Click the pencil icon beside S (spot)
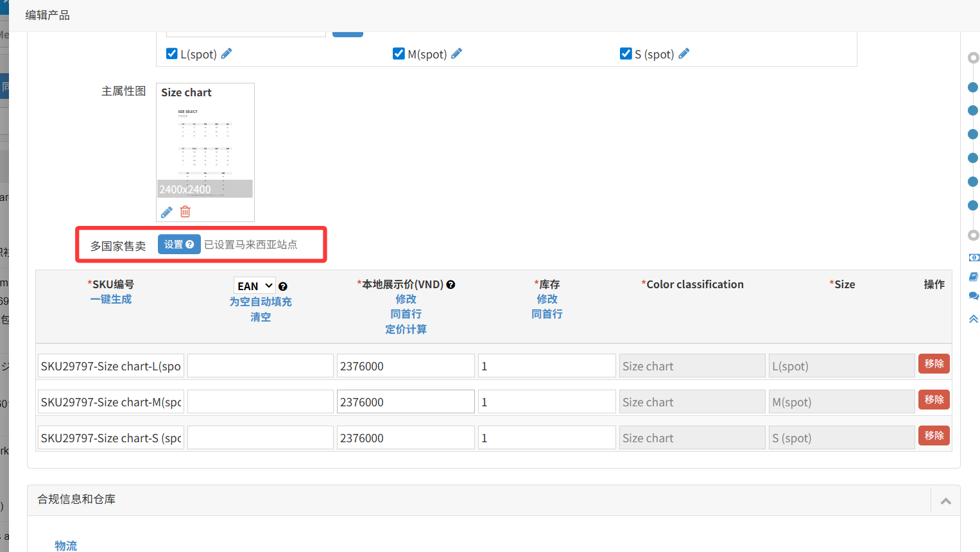The image size is (980, 552). (684, 54)
